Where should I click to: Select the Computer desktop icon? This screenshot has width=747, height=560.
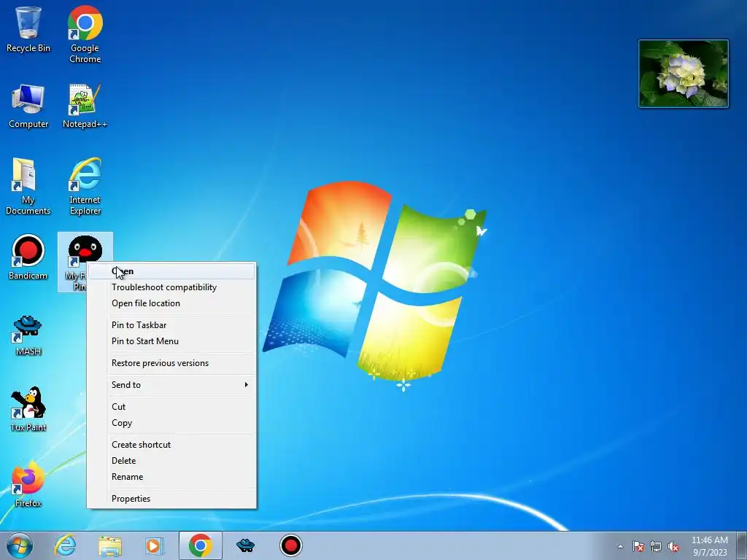(28, 106)
